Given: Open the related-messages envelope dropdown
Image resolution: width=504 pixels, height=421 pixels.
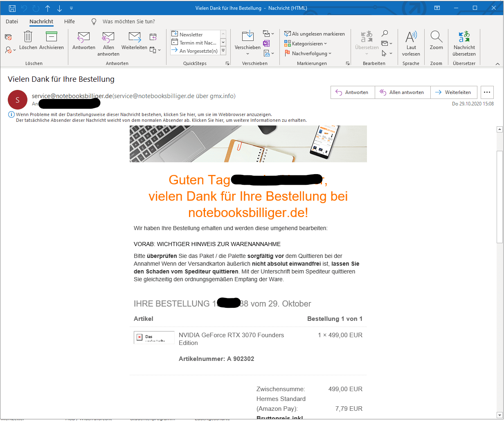Looking at the screenshot, I should point(387,43).
